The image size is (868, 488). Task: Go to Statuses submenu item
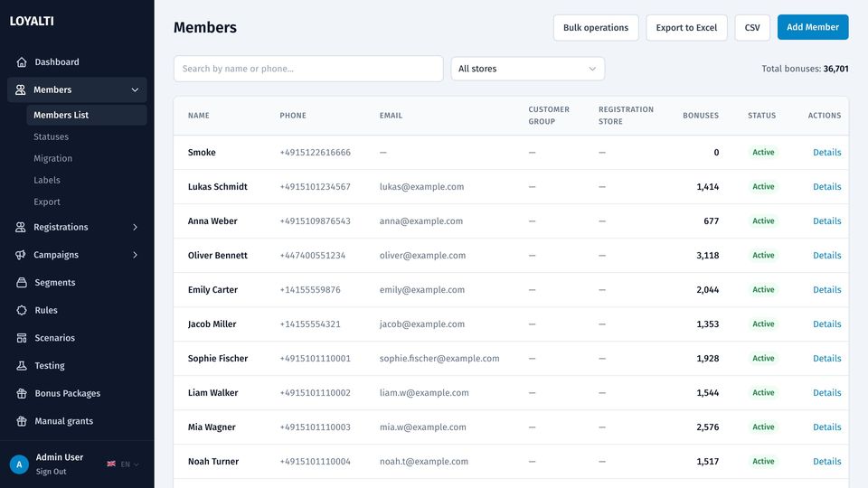coord(51,136)
